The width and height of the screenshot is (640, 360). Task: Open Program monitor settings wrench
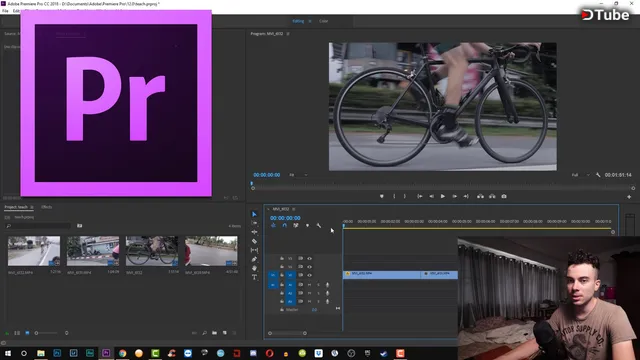click(x=598, y=175)
